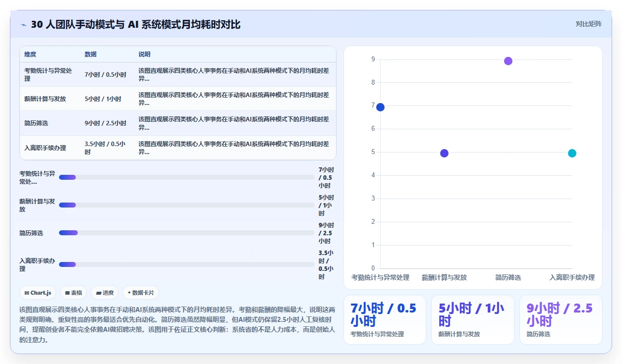Open the 9小时 / 2.5小时 data card

pyautogui.click(x=561, y=319)
